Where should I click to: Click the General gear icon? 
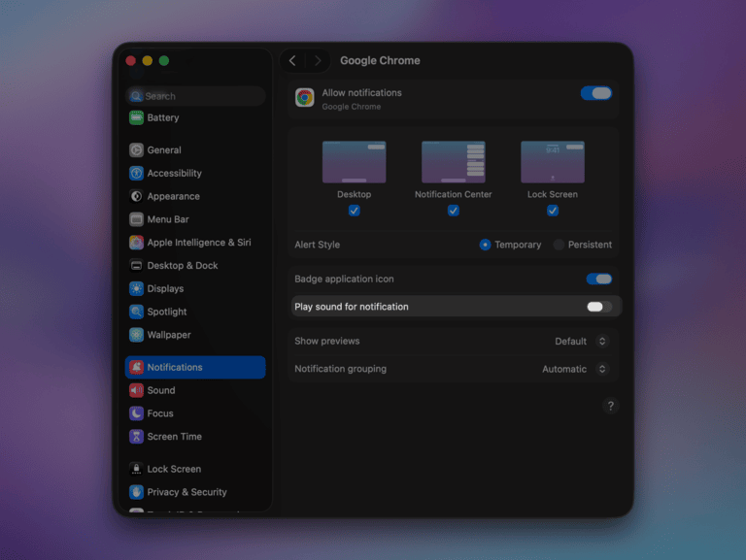pyautogui.click(x=136, y=149)
